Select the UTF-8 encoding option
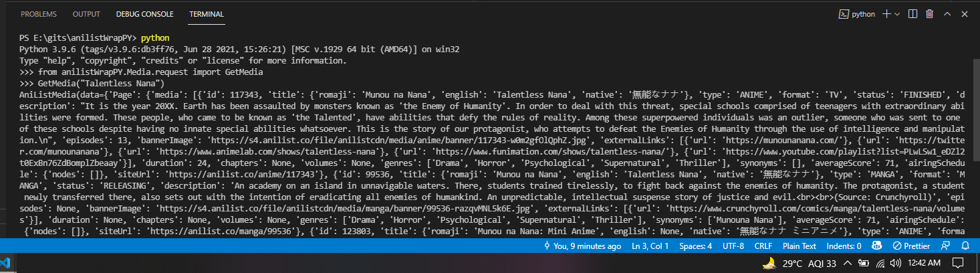This screenshot has height=273, width=980. tap(733, 246)
